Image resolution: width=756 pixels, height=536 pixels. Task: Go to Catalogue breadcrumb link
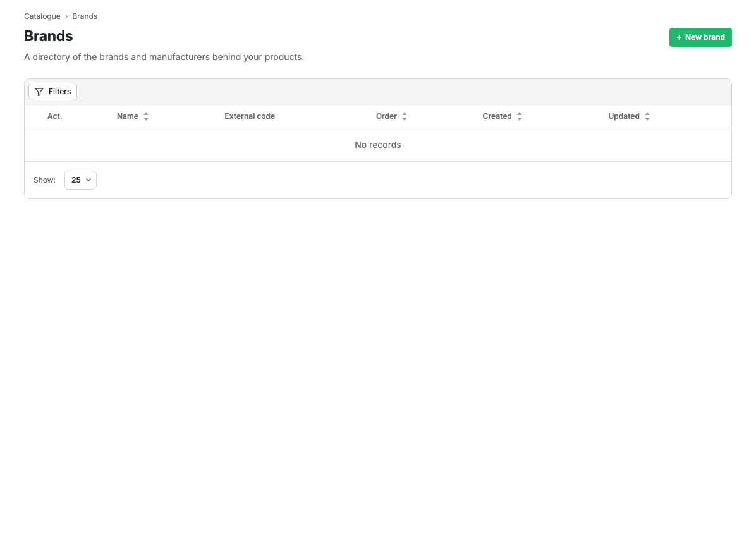click(42, 16)
